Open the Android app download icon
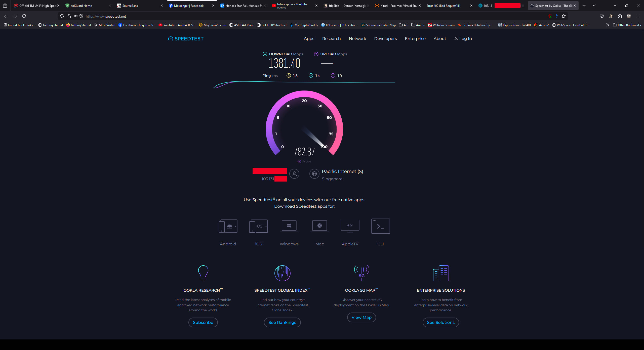Screen dimensions: 644x350 click(228, 226)
